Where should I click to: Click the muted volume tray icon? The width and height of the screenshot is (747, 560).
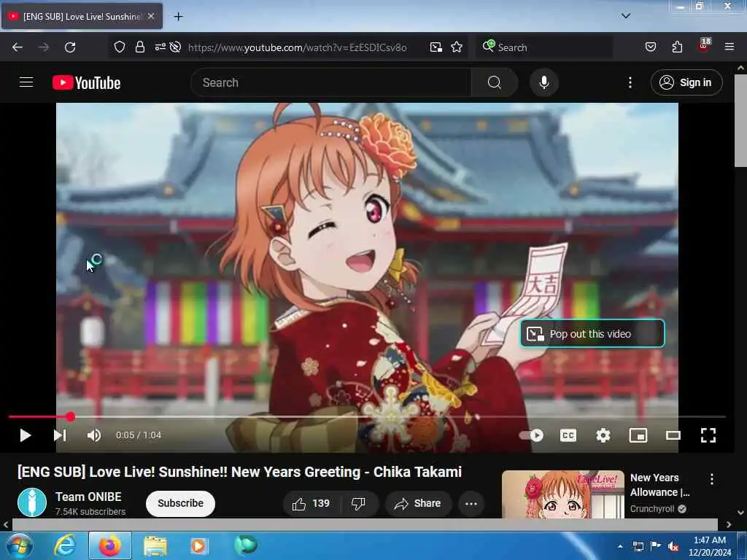pos(673,546)
